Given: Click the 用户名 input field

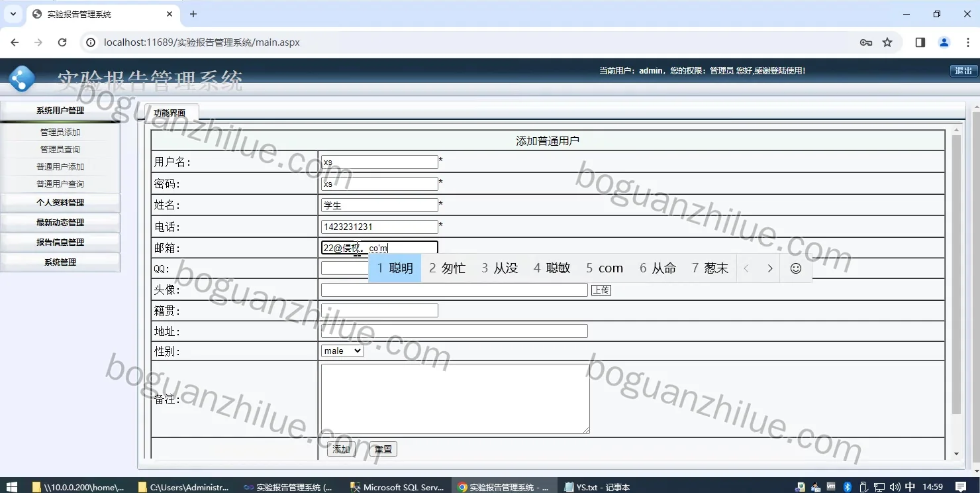Looking at the screenshot, I should [x=379, y=162].
